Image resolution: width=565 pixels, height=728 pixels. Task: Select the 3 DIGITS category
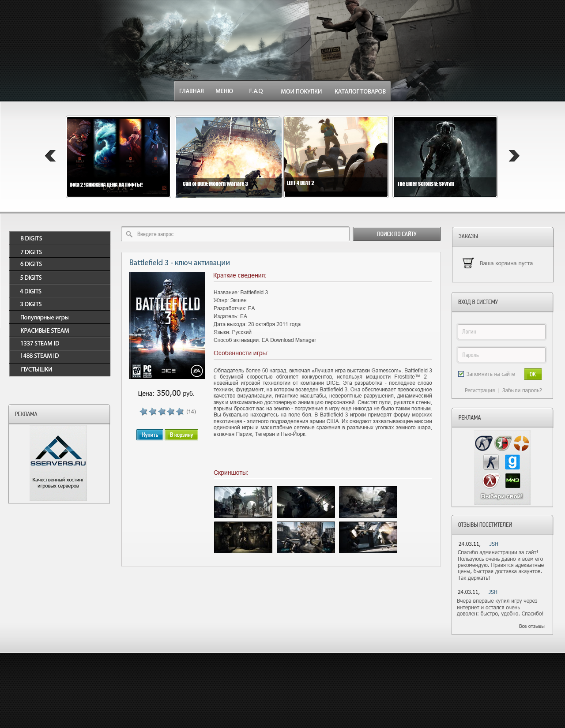pos(60,304)
